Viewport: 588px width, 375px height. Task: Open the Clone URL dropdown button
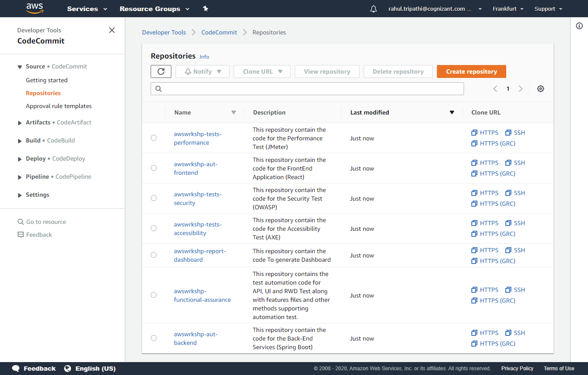(x=262, y=71)
